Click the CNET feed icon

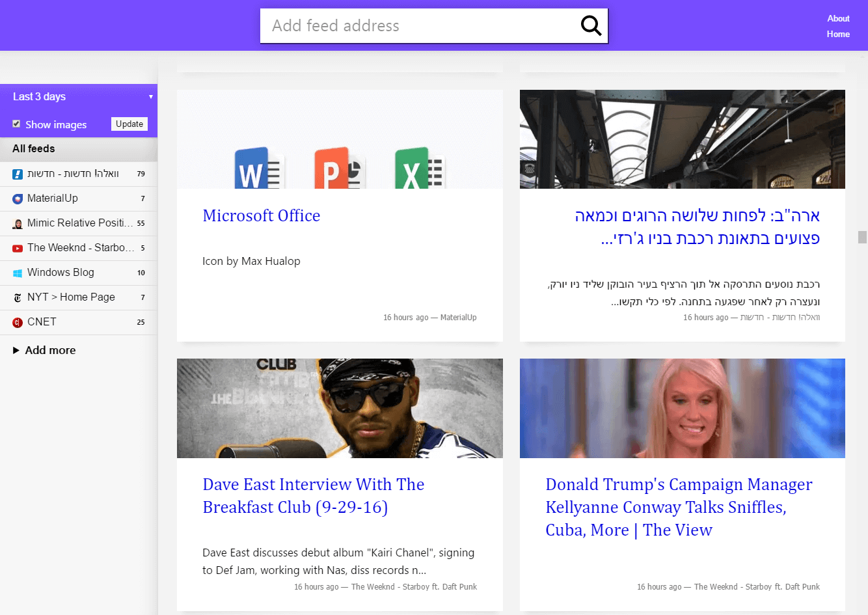tap(18, 322)
